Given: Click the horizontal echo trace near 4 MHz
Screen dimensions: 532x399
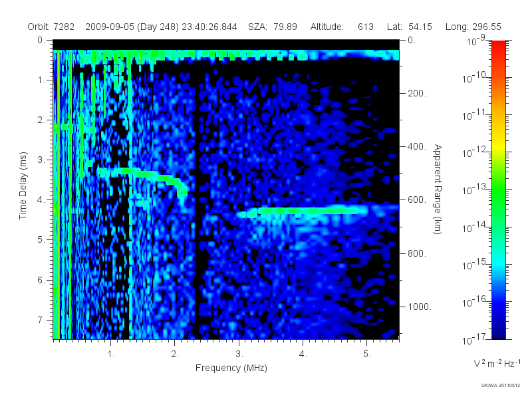Looking at the screenshot, I should tap(302, 211).
